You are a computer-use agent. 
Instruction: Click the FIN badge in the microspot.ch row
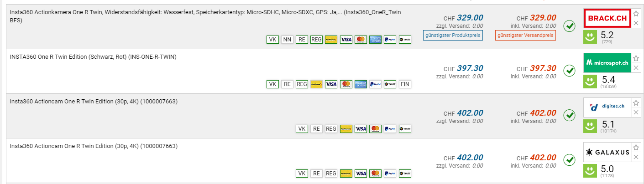404,84
